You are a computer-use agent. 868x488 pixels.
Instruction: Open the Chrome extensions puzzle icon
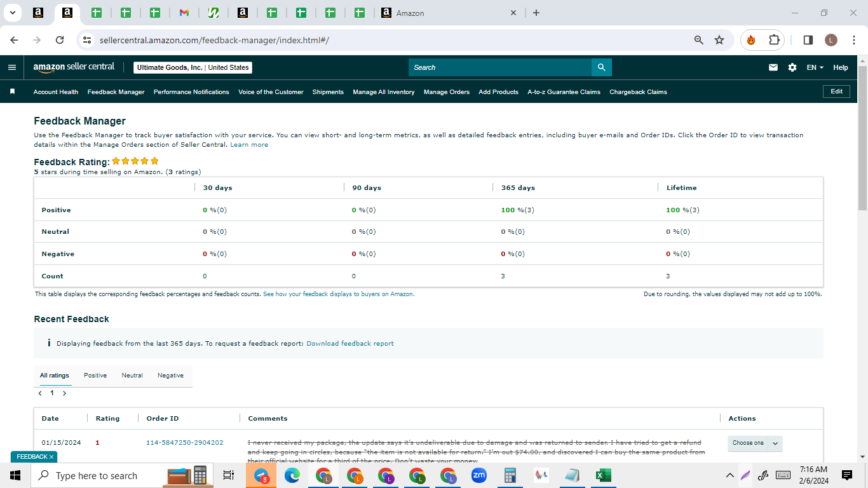tap(774, 40)
